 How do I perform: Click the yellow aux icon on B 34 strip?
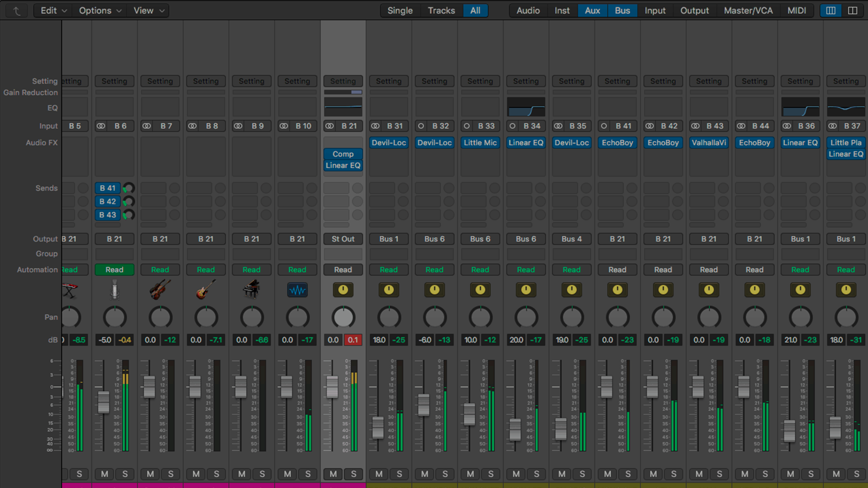526,290
